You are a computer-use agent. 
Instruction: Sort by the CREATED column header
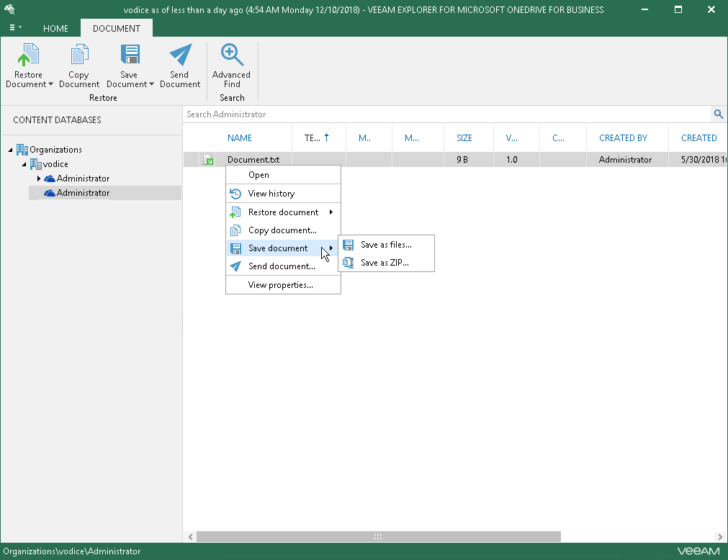698,137
